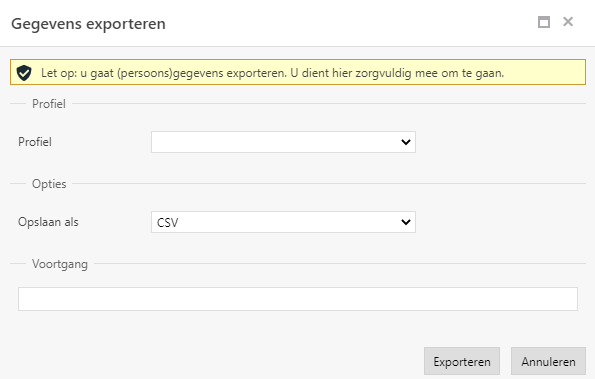Click the Gegevens exporteren title text
The height and width of the screenshot is (379, 595).
pyautogui.click(x=88, y=24)
